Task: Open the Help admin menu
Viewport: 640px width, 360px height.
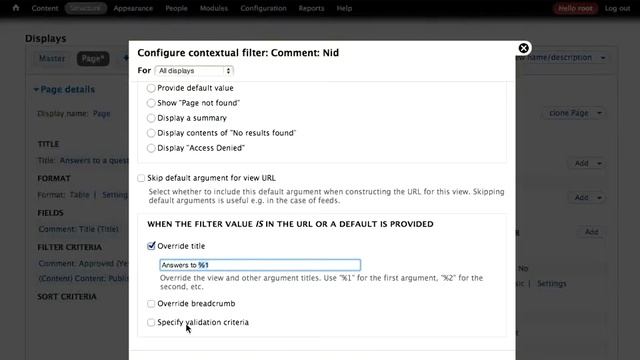Action: tap(344, 8)
